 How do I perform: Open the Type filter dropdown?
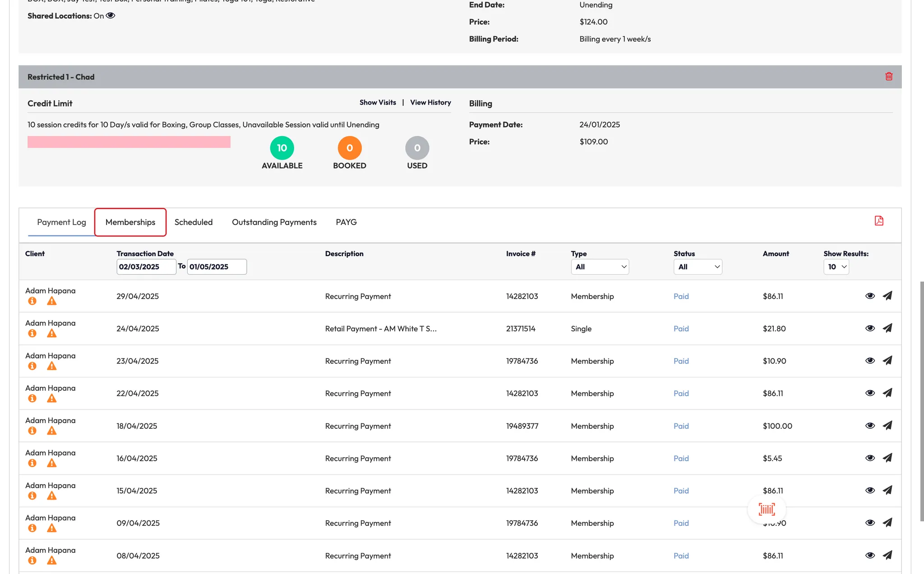600,266
